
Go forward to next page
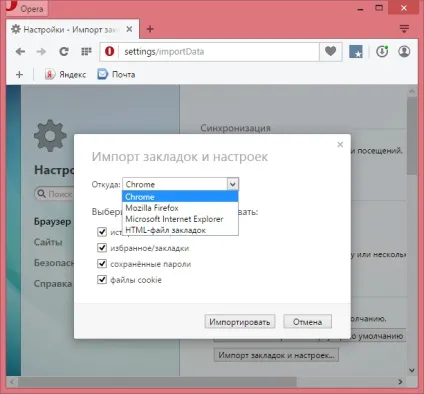(41, 52)
